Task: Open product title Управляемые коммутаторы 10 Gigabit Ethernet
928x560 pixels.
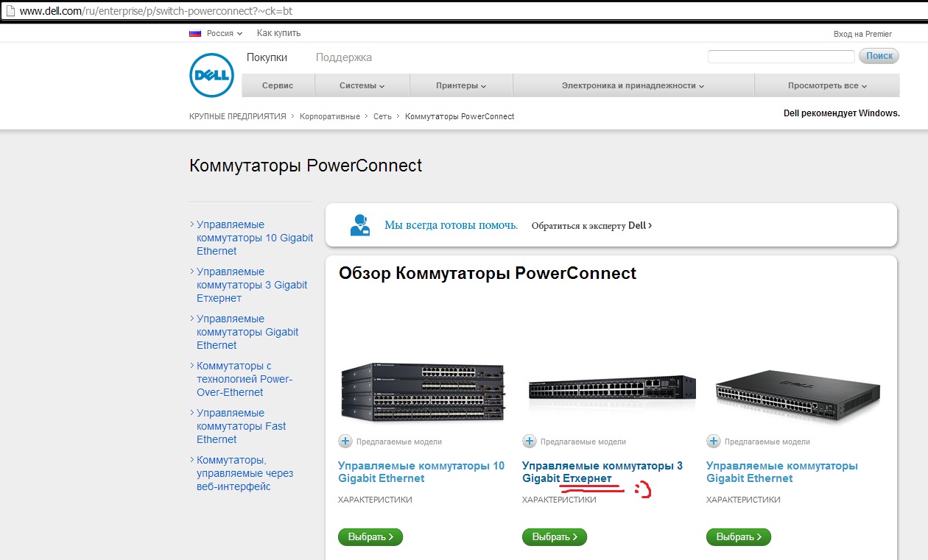Action: (x=421, y=472)
